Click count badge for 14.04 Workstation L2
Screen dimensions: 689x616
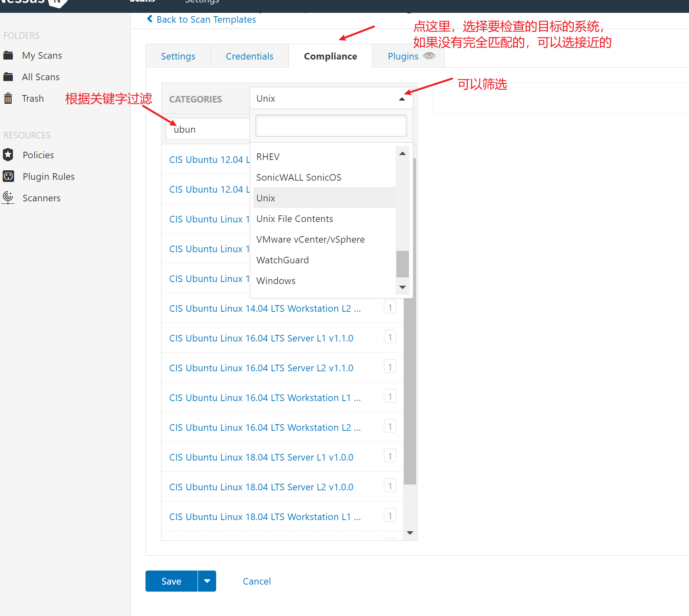[390, 307]
